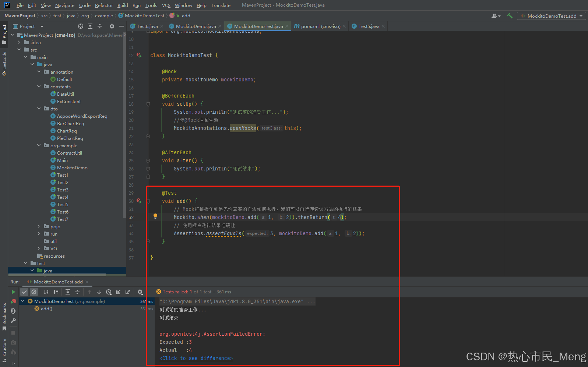Viewport: 588px width, 367px height.
Task: Toggle Show Passed tests filter
Action: tap(24, 292)
